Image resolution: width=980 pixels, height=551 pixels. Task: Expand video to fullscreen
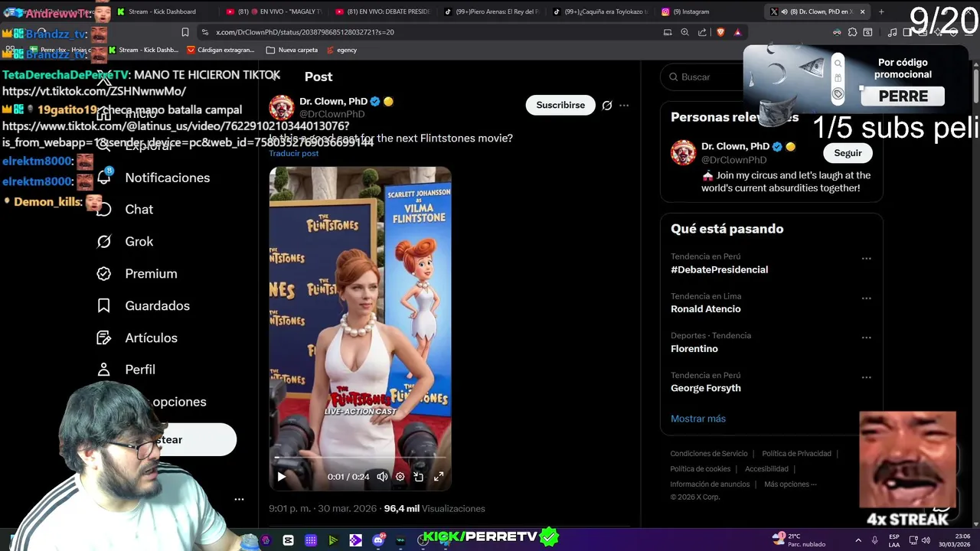click(x=439, y=477)
